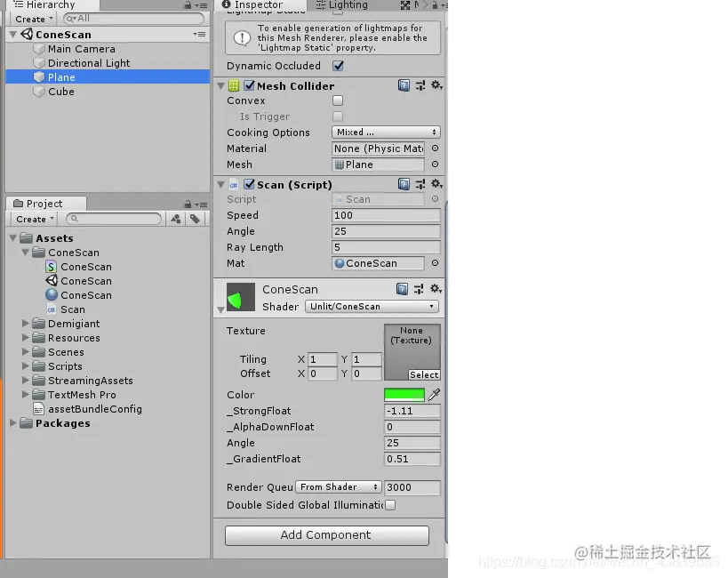Open Mesh Collider gear settings menu

point(436,85)
